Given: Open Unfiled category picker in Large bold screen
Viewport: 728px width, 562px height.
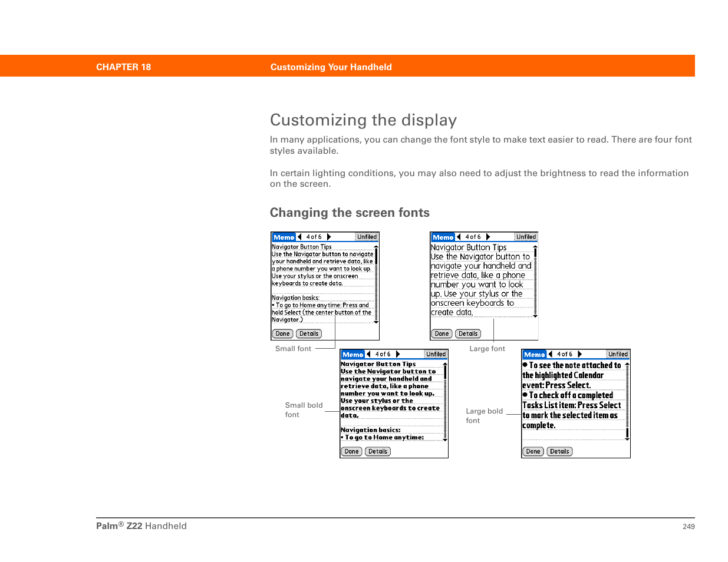Looking at the screenshot, I should [618, 355].
